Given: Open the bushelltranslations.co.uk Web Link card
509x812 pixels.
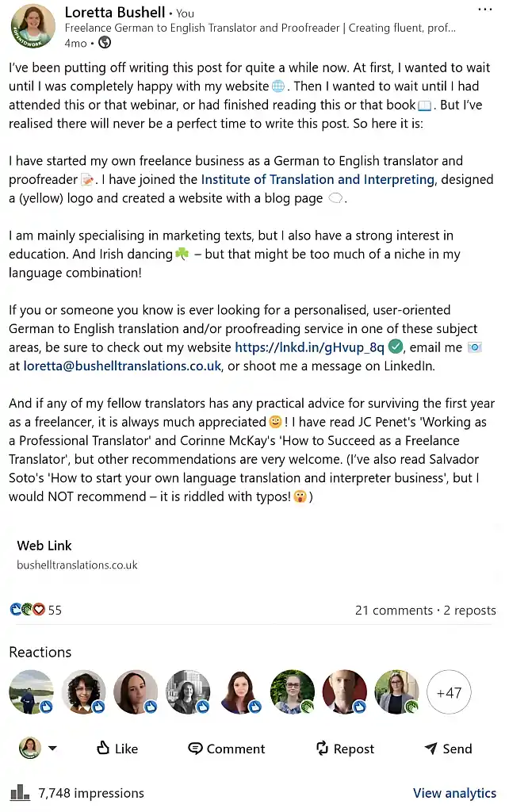Looking at the screenshot, I should pyautogui.click(x=77, y=555).
